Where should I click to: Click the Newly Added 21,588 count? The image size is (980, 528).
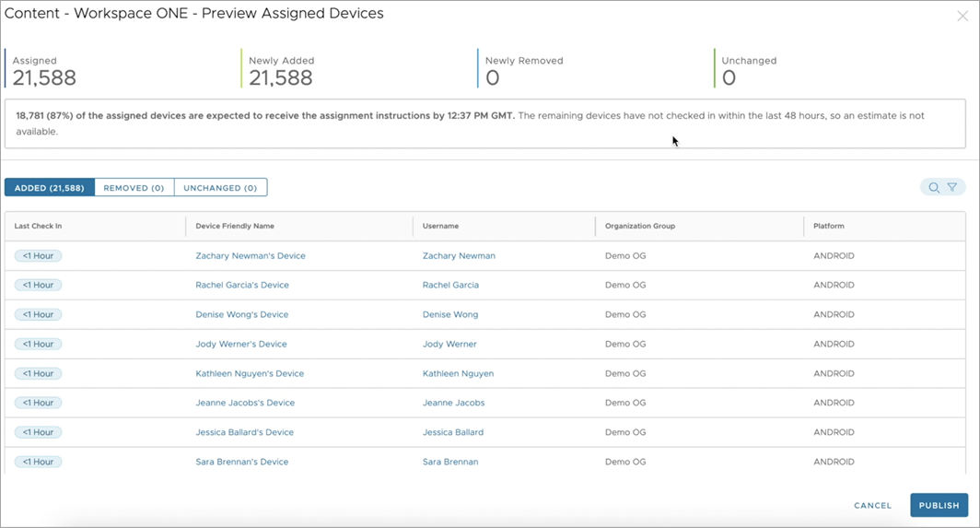pyautogui.click(x=281, y=77)
